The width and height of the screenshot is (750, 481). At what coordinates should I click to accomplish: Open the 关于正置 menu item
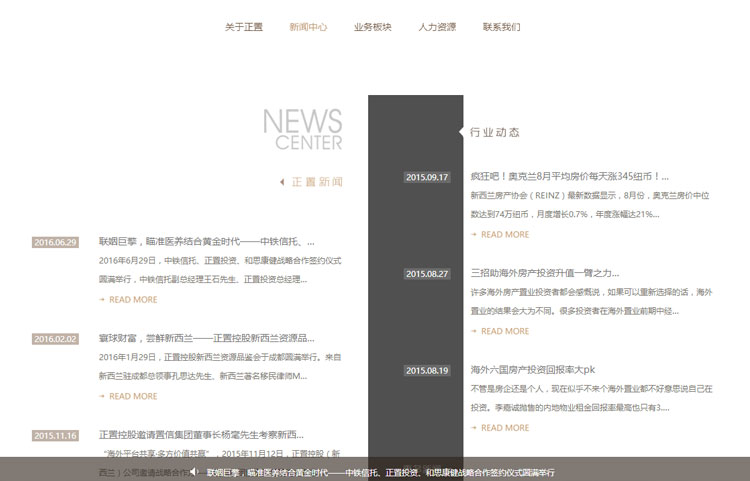[x=244, y=27]
